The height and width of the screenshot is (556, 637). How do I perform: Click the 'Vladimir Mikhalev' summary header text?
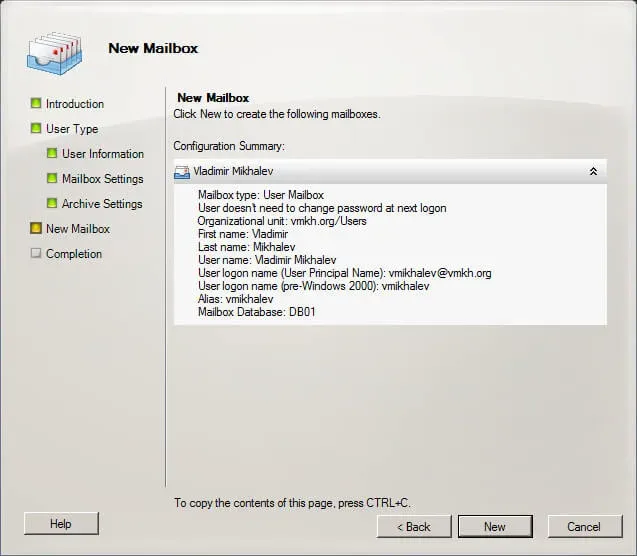[233, 171]
